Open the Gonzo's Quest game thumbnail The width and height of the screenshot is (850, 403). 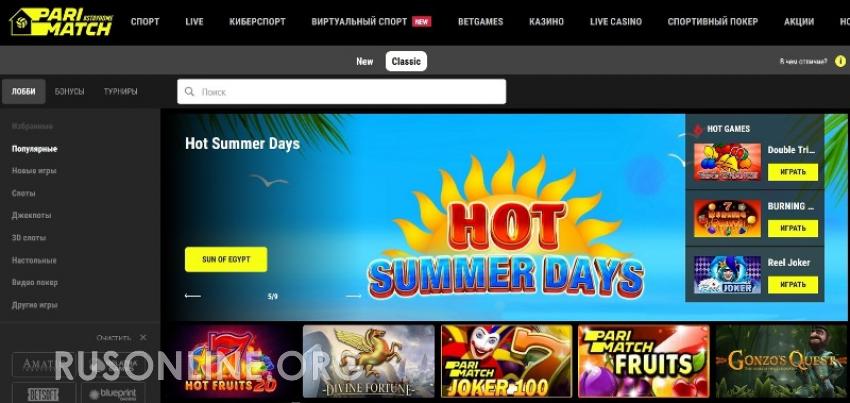pyautogui.click(x=781, y=361)
